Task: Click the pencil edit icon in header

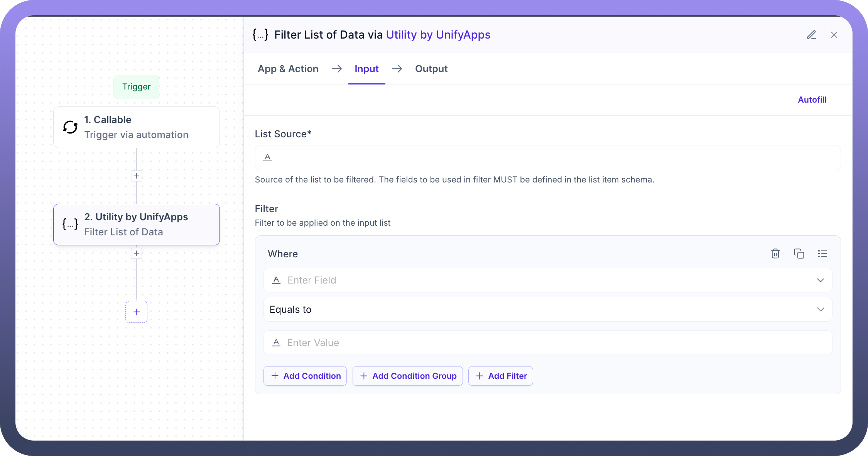Action: pyautogui.click(x=811, y=35)
